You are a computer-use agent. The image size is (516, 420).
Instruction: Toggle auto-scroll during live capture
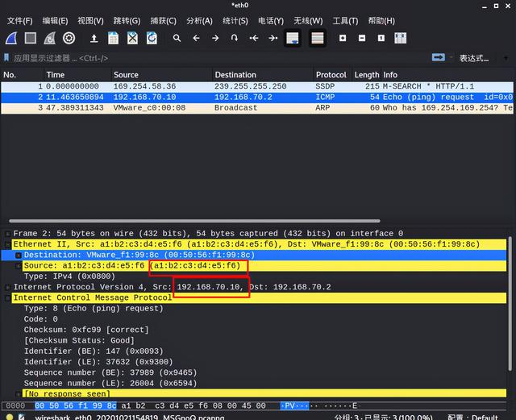point(293,38)
